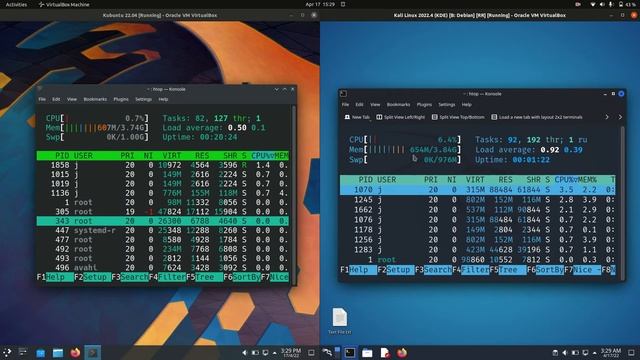Open Help menu in Kubuntu Konsole
The image size is (640, 360).
coord(163,99)
